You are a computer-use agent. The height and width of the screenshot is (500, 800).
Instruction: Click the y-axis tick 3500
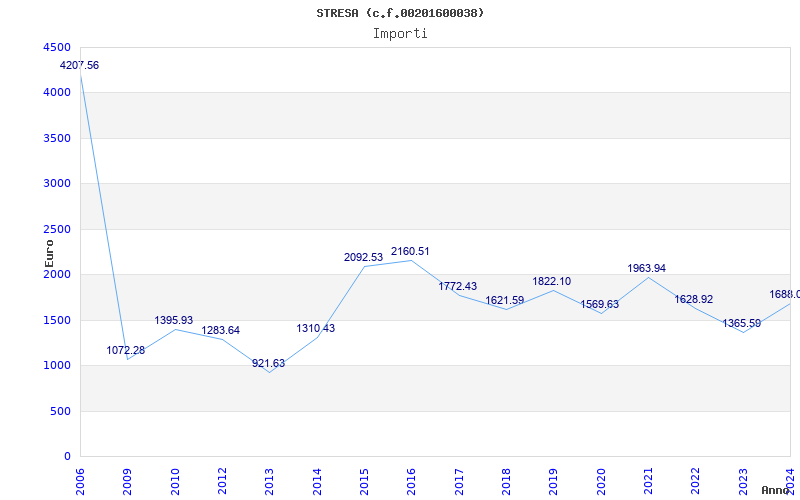pyautogui.click(x=57, y=138)
